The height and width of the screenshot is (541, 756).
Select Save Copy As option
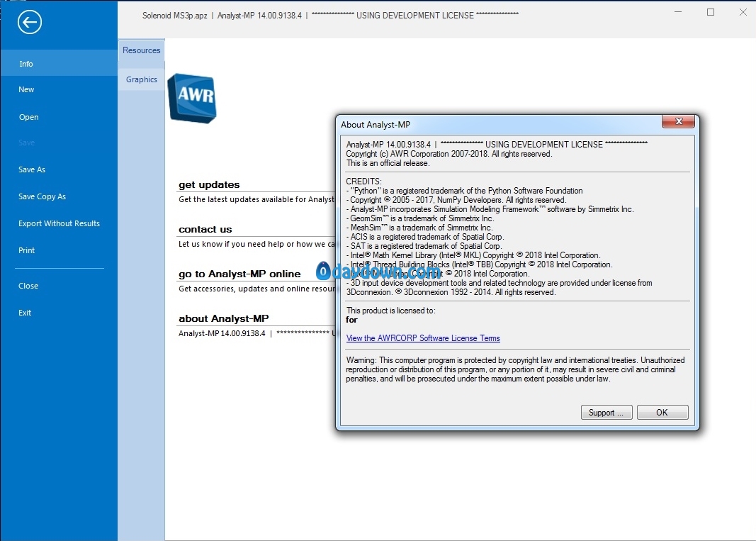click(42, 196)
